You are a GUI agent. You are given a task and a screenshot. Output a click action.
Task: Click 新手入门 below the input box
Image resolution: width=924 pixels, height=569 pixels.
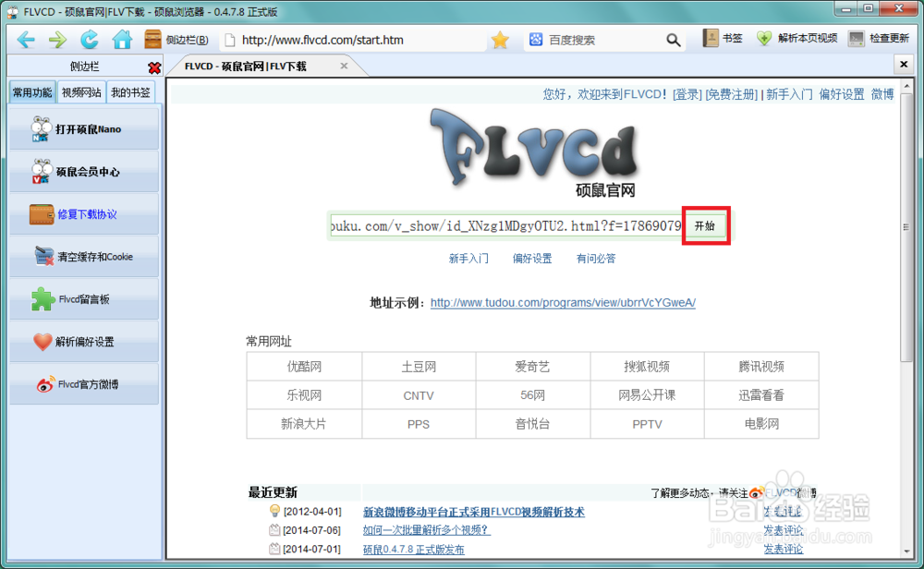click(x=468, y=259)
